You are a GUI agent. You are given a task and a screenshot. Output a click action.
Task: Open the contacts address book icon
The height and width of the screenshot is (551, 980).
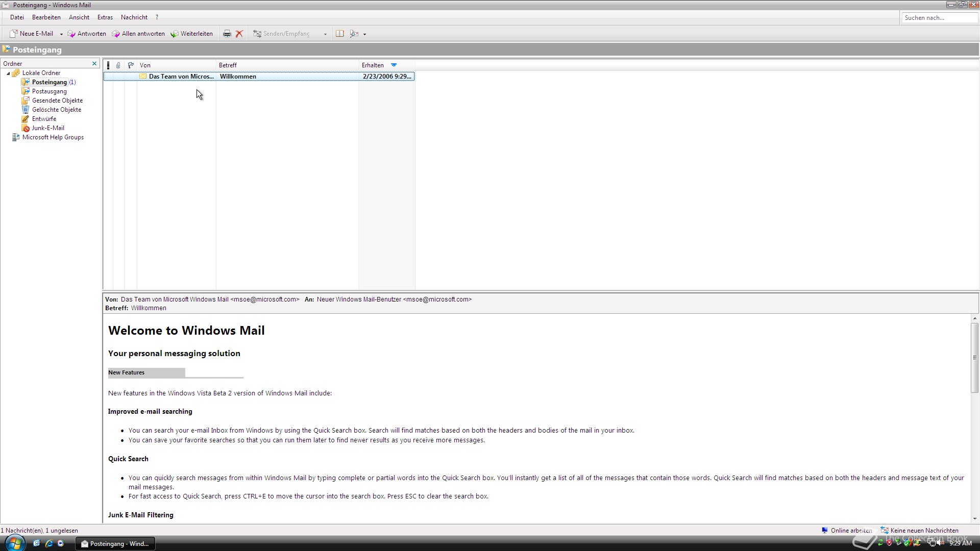point(339,34)
